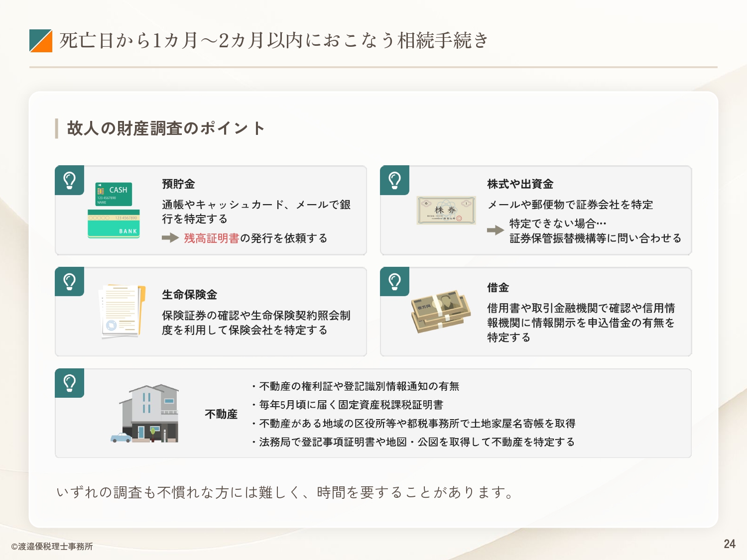
Task: Click the ©渡邉優税理士事務所 copyright text
Action: tap(52, 547)
